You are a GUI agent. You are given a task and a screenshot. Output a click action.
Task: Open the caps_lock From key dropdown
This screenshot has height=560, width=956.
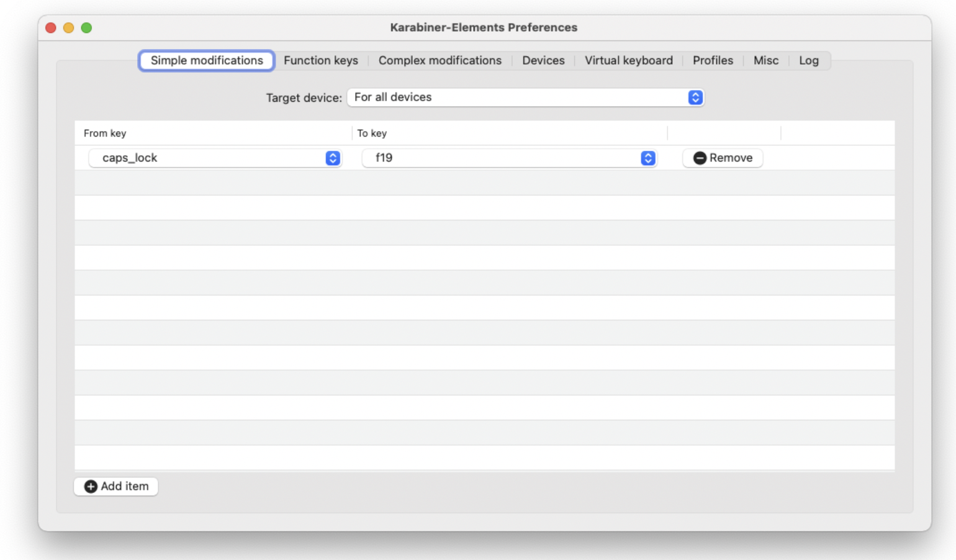[x=215, y=158]
